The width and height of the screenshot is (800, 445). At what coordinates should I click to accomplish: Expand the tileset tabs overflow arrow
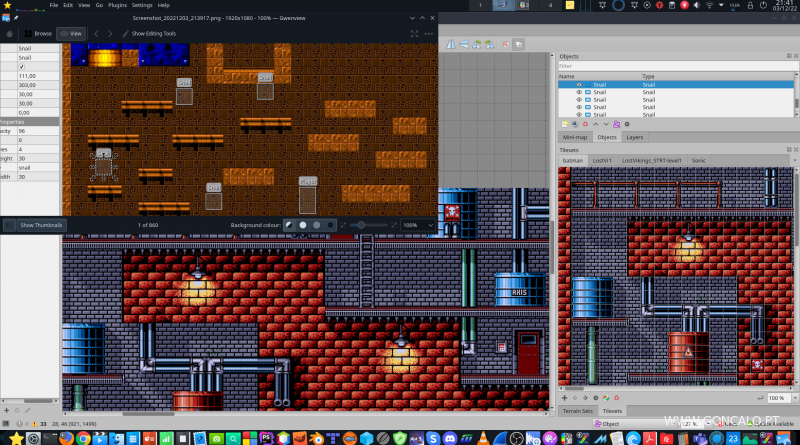coord(795,160)
